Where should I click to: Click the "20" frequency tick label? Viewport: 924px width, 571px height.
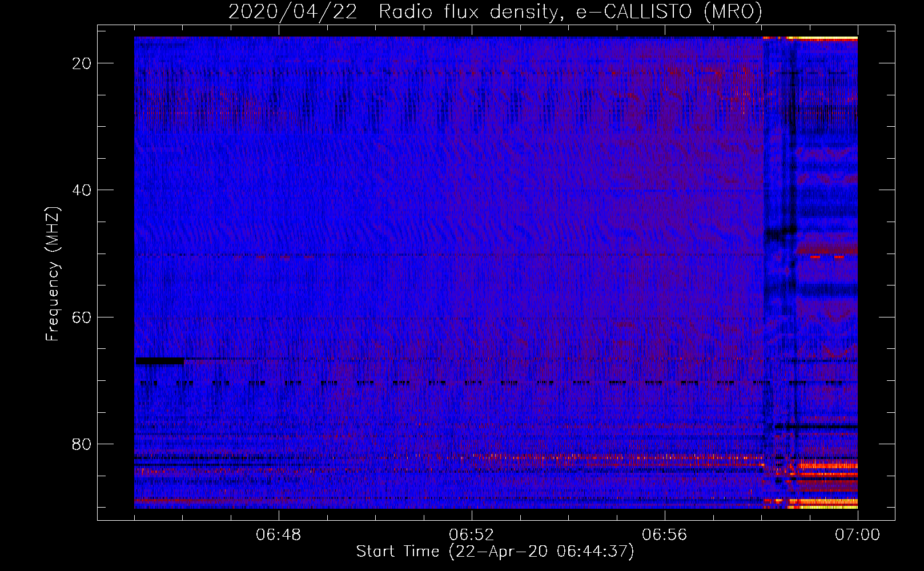pyautogui.click(x=82, y=63)
